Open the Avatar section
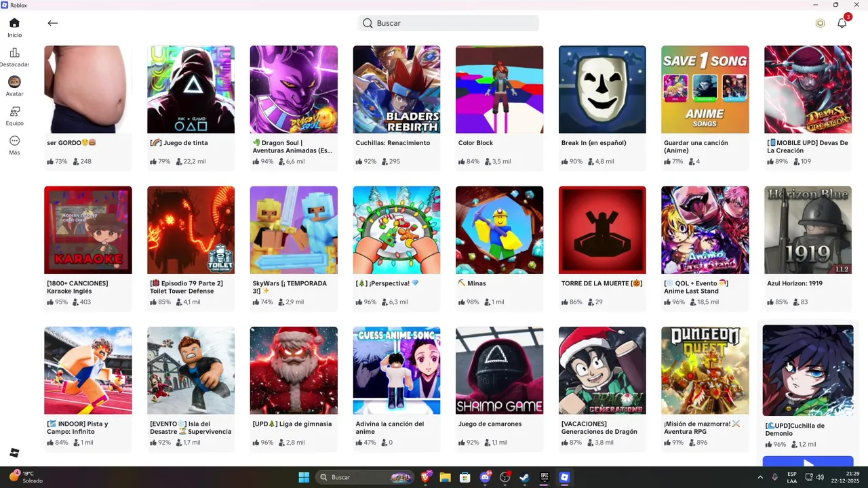Screen dimensions: 868x488 pos(14,86)
